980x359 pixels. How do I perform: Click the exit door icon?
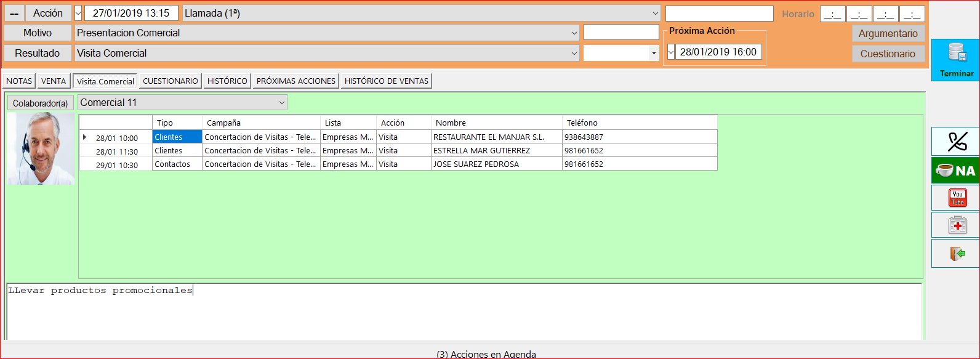957,253
